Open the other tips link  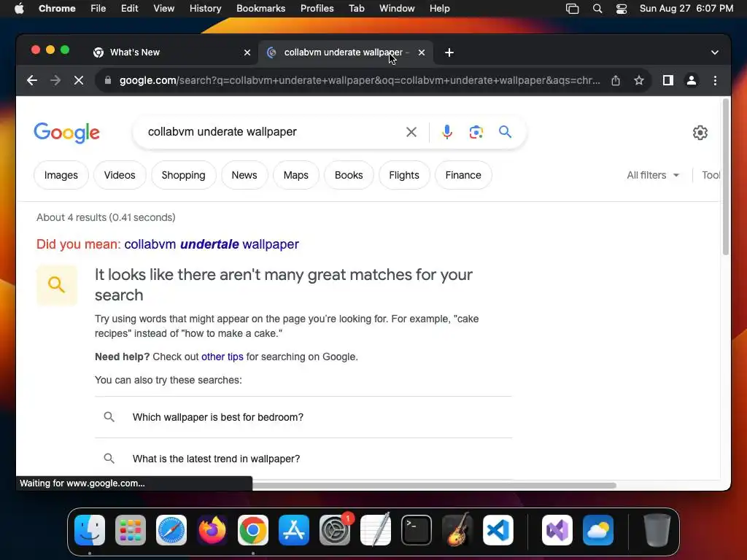click(x=222, y=357)
